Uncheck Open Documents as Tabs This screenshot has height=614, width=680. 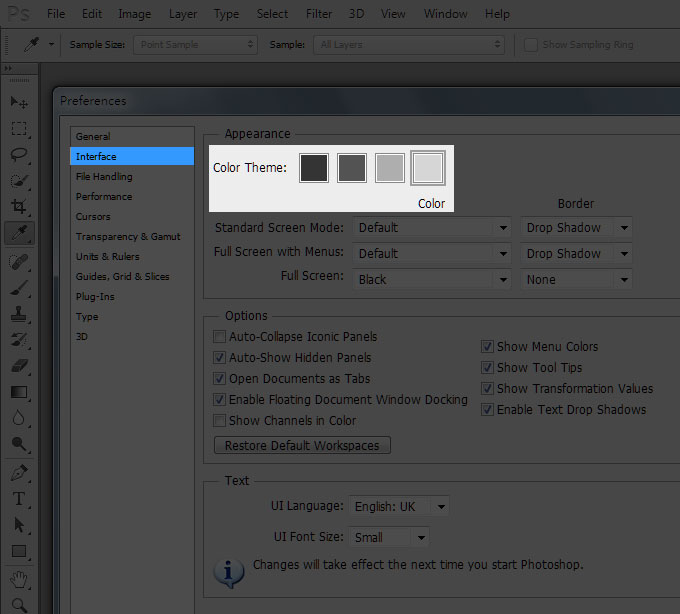click(x=219, y=378)
